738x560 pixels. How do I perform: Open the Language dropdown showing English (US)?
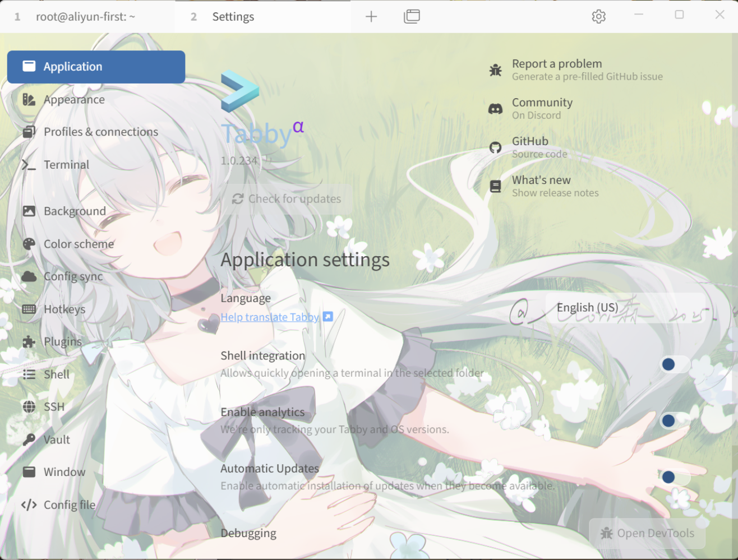pos(625,308)
